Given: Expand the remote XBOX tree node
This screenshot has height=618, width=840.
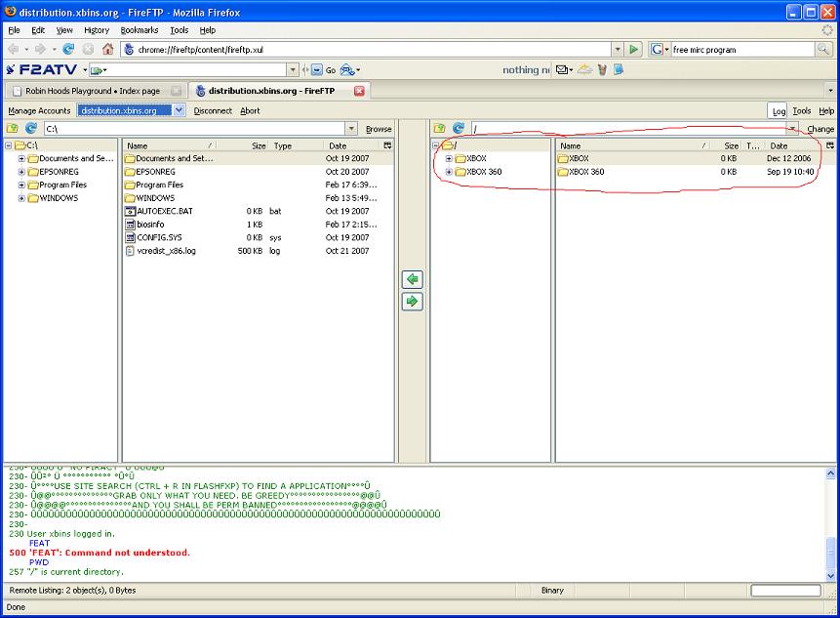Looking at the screenshot, I should pyautogui.click(x=449, y=159).
